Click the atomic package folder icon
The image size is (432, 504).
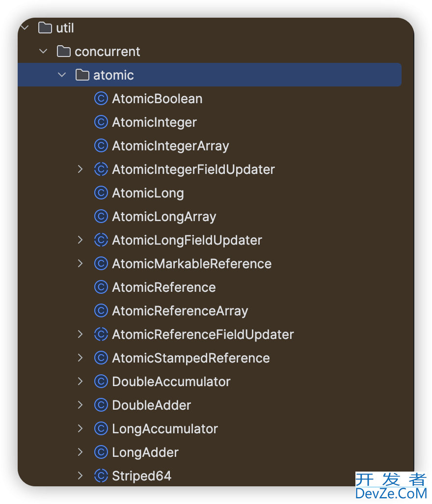click(x=82, y=75)
